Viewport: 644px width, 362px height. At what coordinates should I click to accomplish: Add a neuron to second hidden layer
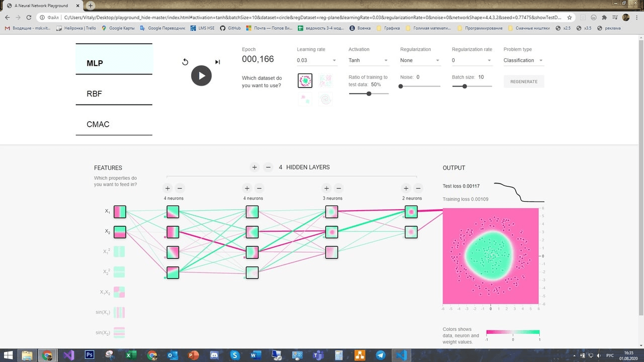coord(247,189)
